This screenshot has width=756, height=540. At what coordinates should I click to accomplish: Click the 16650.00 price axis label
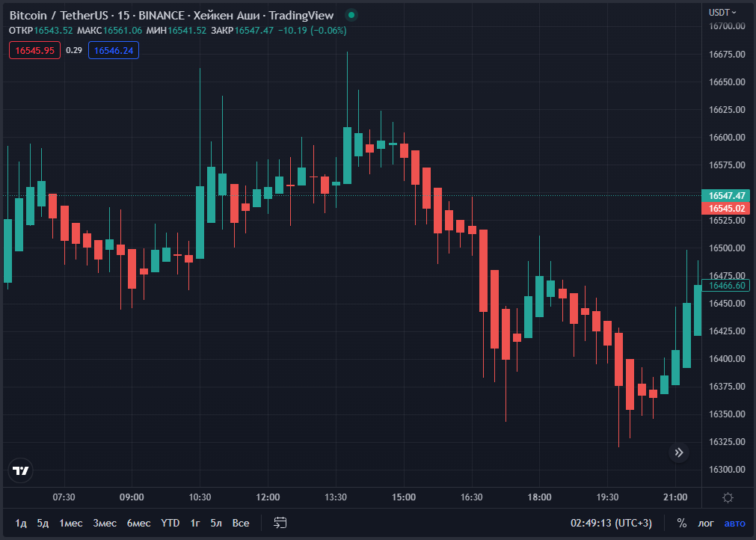pyautogui.click(x=727, y=82)
